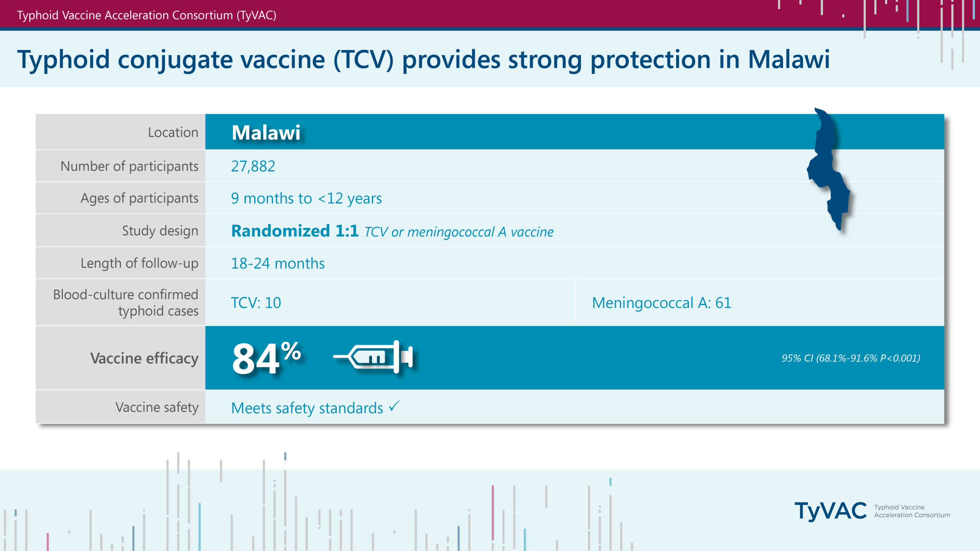Select the 9 months to <12 years text

[x=306, y=199]
